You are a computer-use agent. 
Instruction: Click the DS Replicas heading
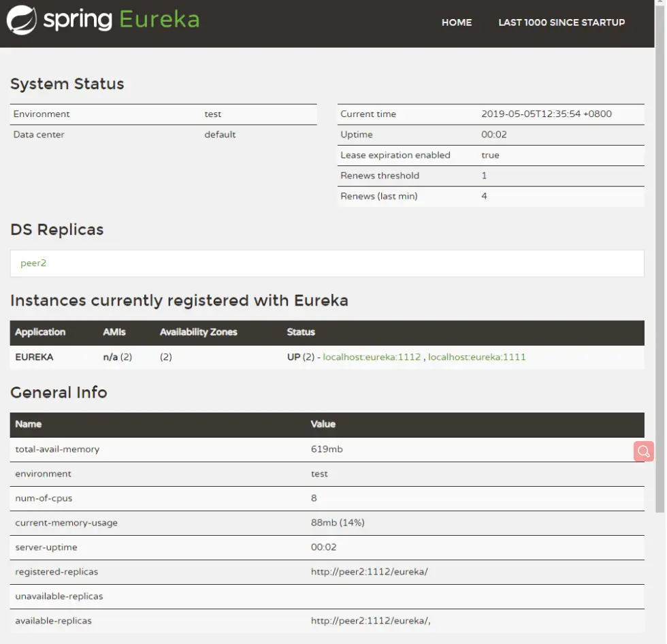[x=57, y=229]
